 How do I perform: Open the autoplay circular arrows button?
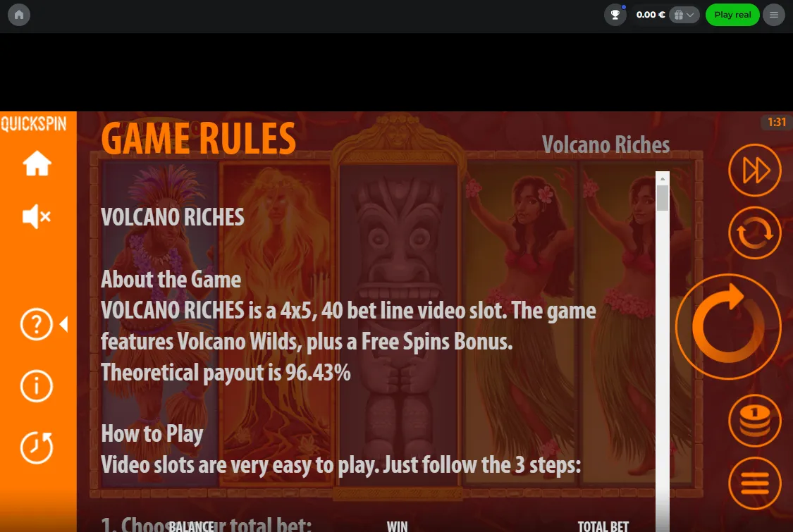pyautogui.click(x=755, y=233)
